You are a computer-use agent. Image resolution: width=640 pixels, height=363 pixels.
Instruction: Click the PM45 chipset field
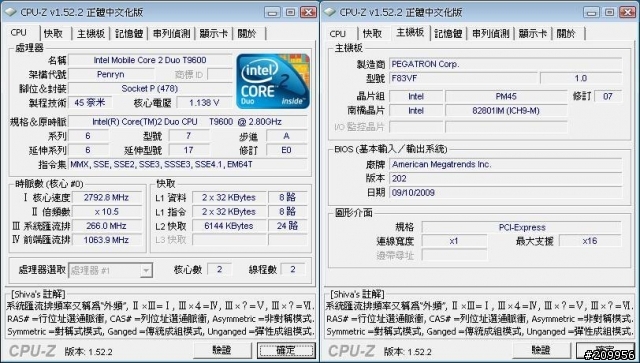(506, 96)
